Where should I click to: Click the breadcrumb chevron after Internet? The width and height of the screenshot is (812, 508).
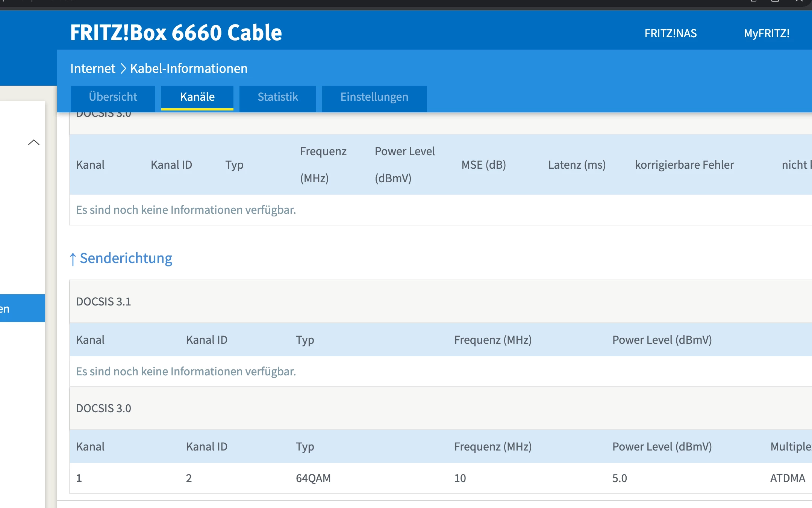(123, 68)
